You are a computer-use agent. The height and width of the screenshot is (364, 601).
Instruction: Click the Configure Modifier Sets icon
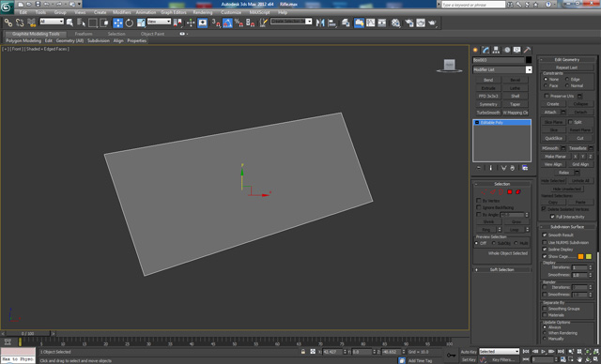525,168
